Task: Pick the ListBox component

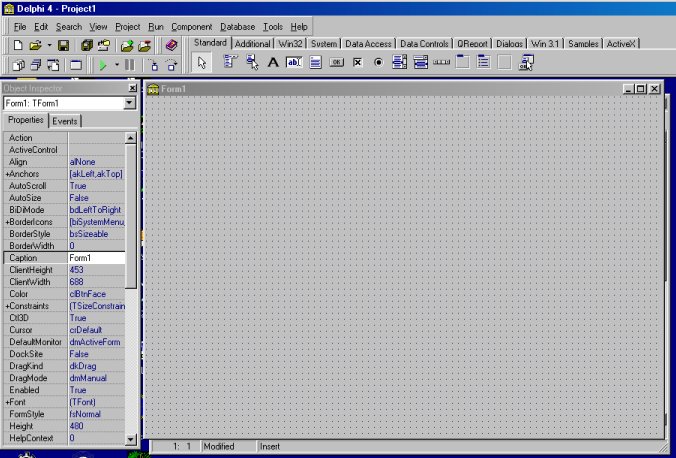Action: click(399, 62)
